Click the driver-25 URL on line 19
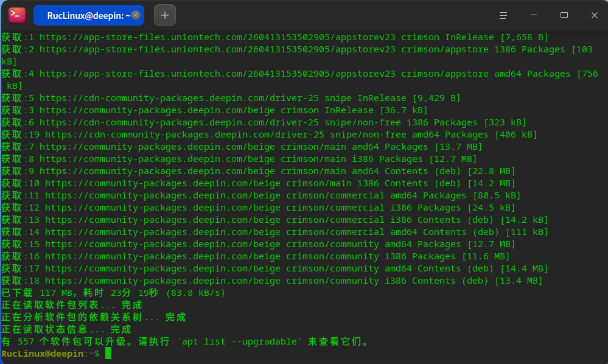608x364 pixels. 184,135
